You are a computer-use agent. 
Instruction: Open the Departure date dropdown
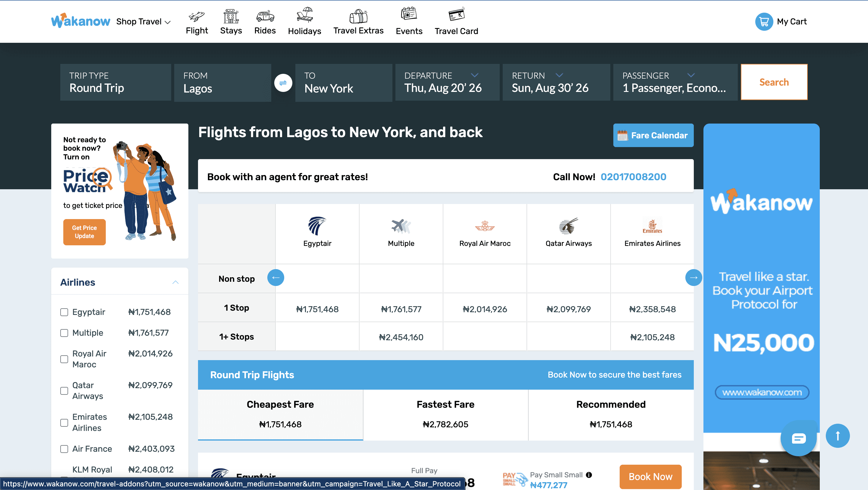(x=447, y=82)
